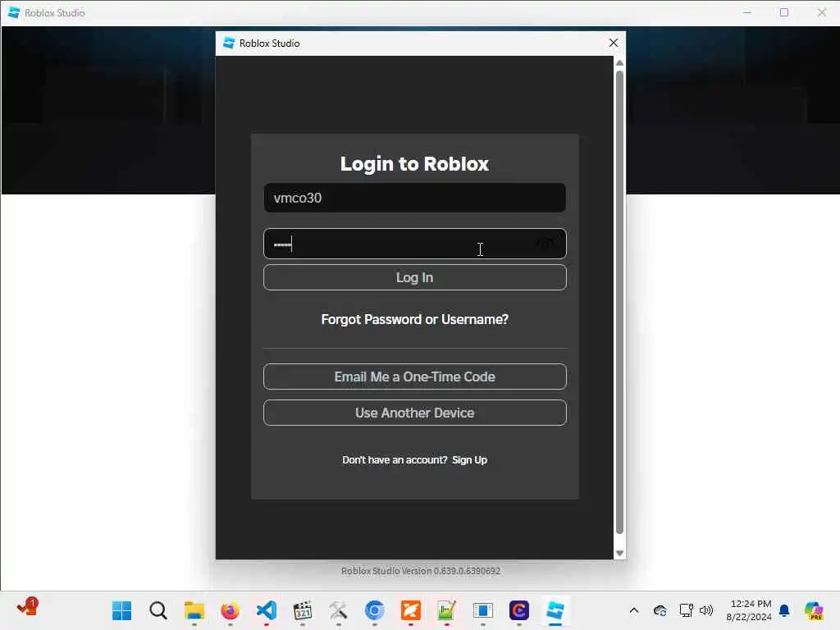Close the main Roblox Studio window
The image size is (840, 630).
pyautogui.click(x=821, y=12)
